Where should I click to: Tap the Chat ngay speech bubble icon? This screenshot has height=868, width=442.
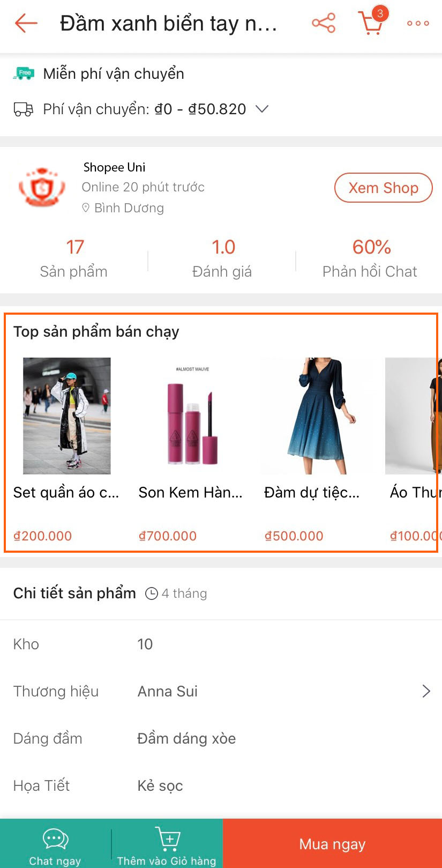[x=55, y=839]
